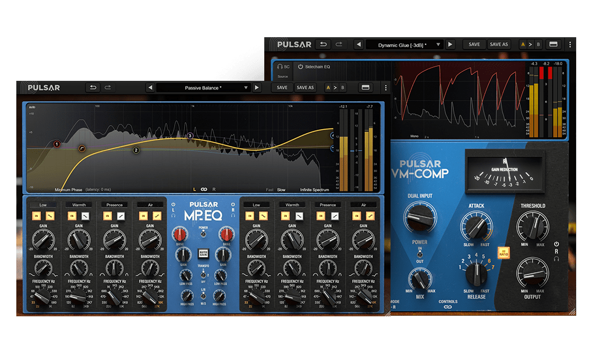Click SAVE in VM-COMP toolbar

click(x=474, y=44)
